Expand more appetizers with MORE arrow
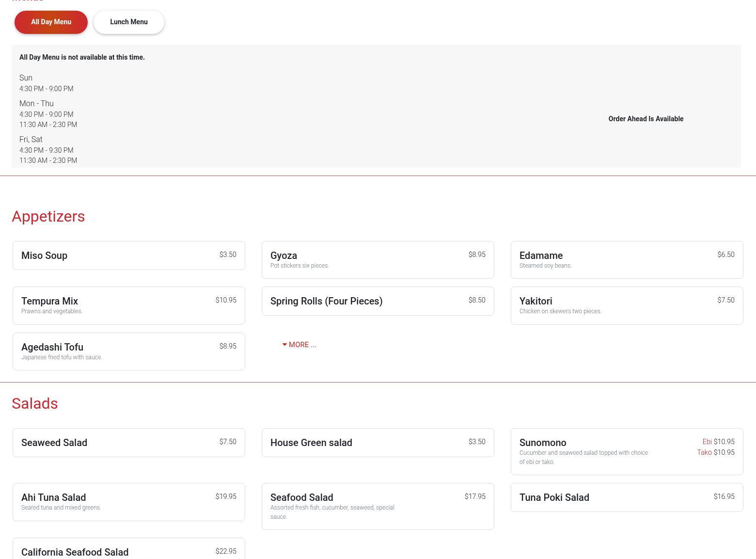756x559 pixels. (299, 345)
